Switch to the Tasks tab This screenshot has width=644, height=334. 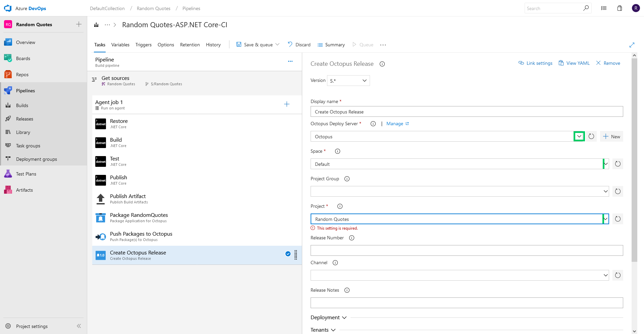click(x=100, y=45)
